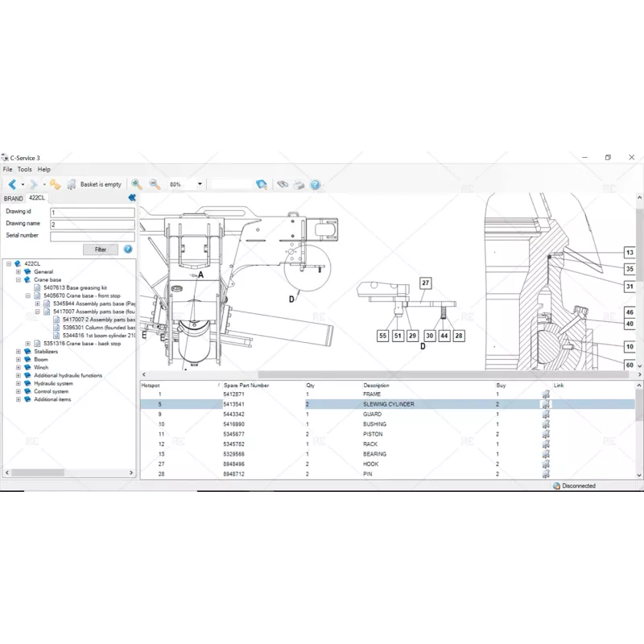Select the 5396301 Column tree item
Viewport: 644px width, 644px height.
coord(87,328)
